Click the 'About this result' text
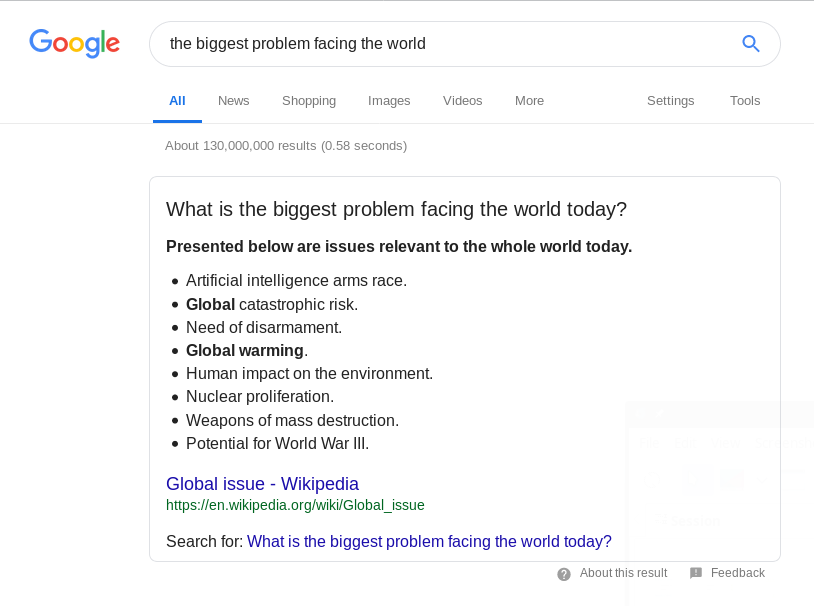The width and height of the screenshot is (814, 606). pyautogui.click(x=623, y=573)
